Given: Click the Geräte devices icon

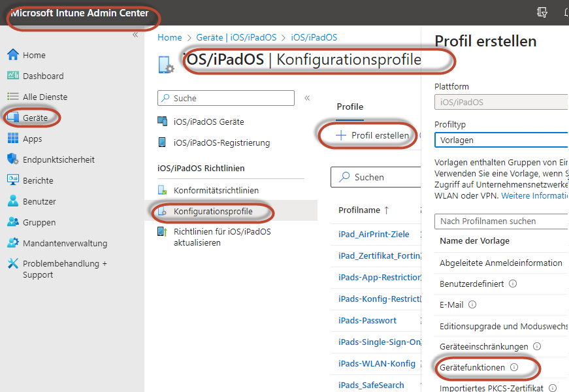Looking at the screenshot, I should (13, 118).
